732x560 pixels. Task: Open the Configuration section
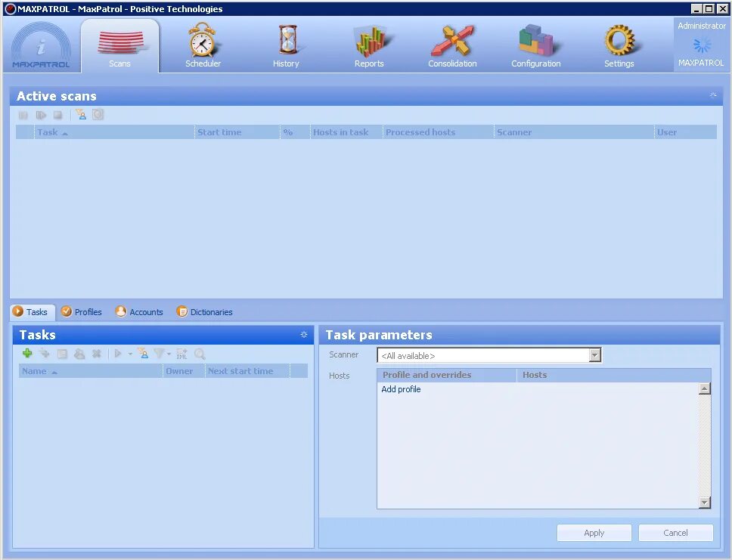tap(536, 47)
